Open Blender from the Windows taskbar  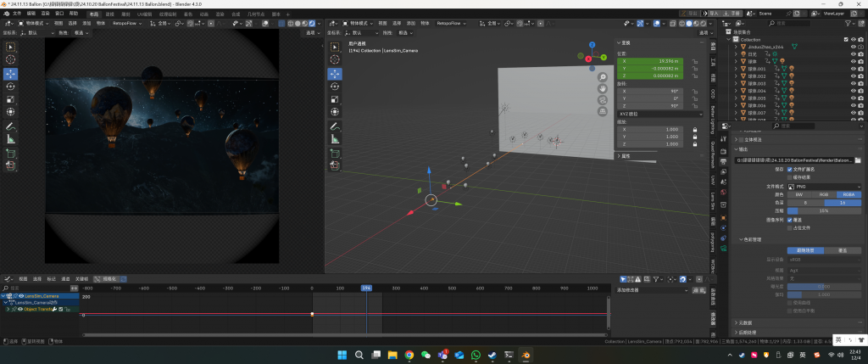tap(526, 355)
